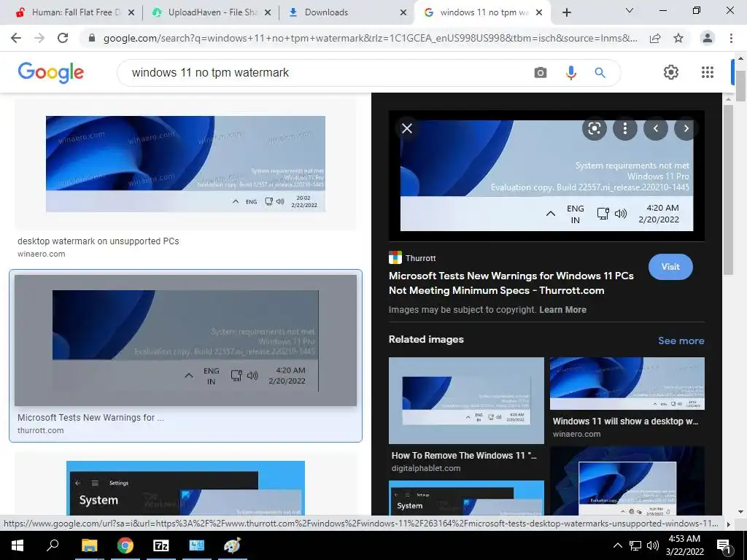Click the forward navigation arrow
Viewport: 747px width, 560px height.
(39, 38)
